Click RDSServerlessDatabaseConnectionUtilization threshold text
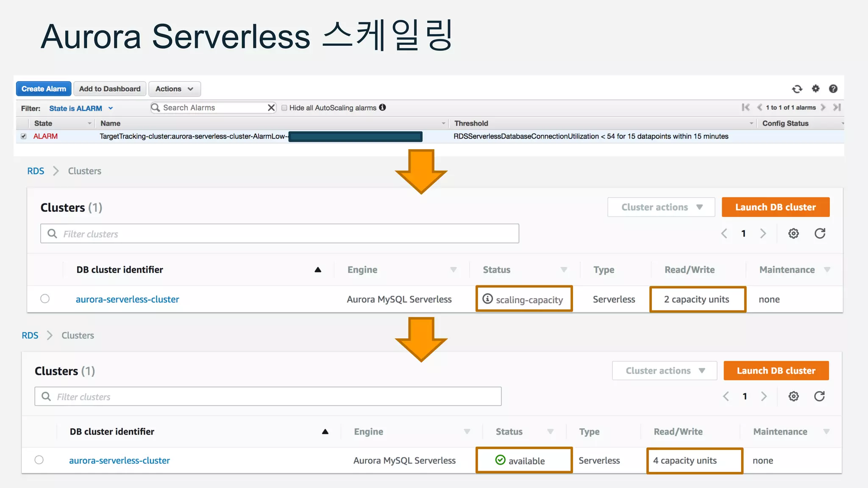The height and width of the screenshot is (488, 868). coord(591,136)
